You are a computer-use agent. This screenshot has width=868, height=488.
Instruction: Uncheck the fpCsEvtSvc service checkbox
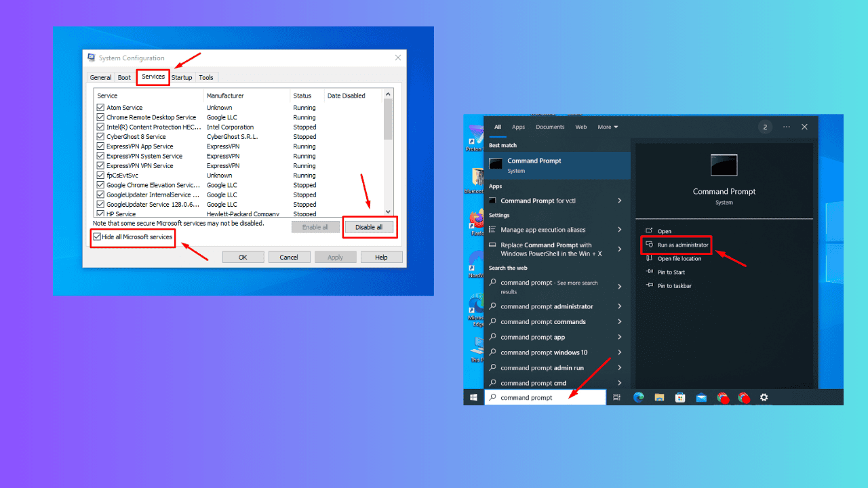[x=100, y=176]
